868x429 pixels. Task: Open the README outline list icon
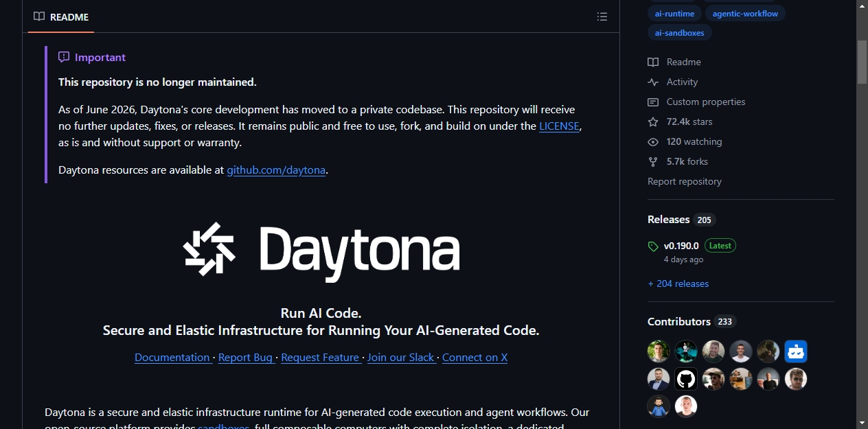click(602, 17)
